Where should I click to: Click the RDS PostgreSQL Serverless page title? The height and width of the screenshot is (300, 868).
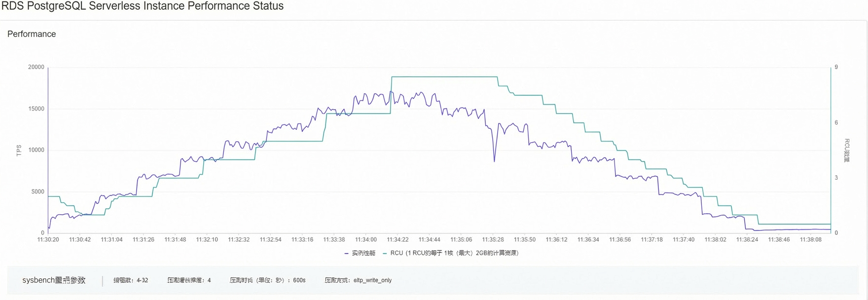[x=143, y=6]
